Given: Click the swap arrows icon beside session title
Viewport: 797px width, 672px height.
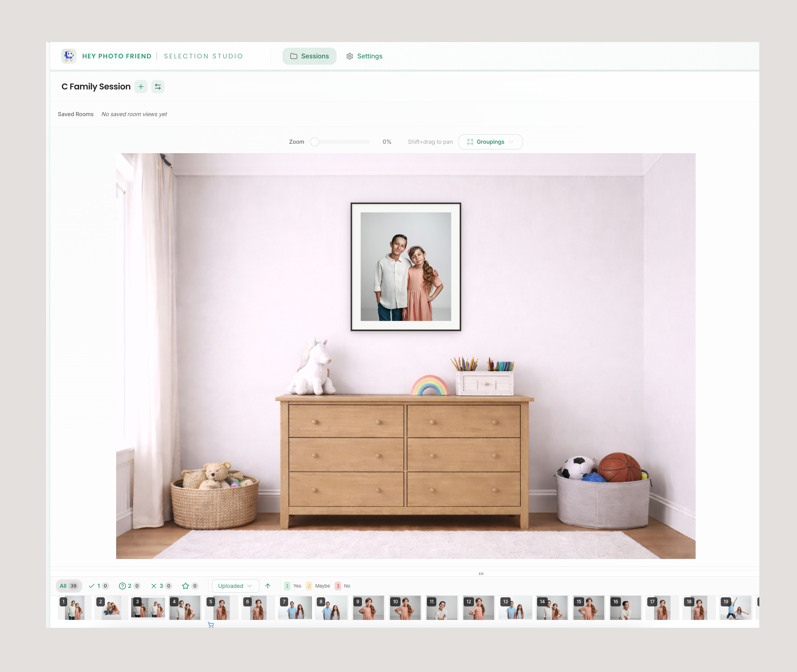Looking at the screenshot, I should pos(158,87).
